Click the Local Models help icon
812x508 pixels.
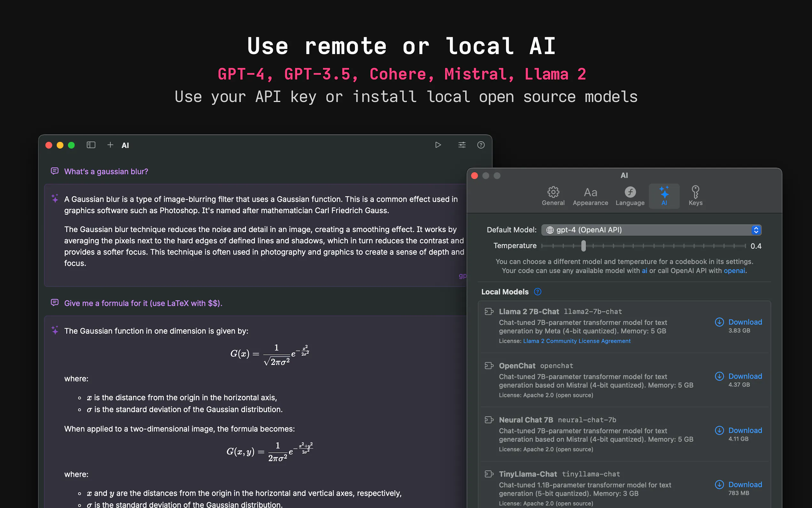click(537, 292)
